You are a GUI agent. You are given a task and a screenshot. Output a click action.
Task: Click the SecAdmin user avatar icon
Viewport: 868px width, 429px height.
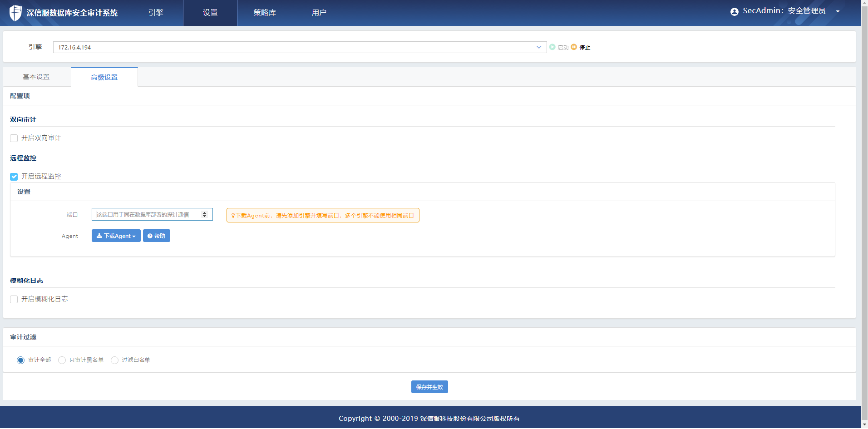pos(734,12)
